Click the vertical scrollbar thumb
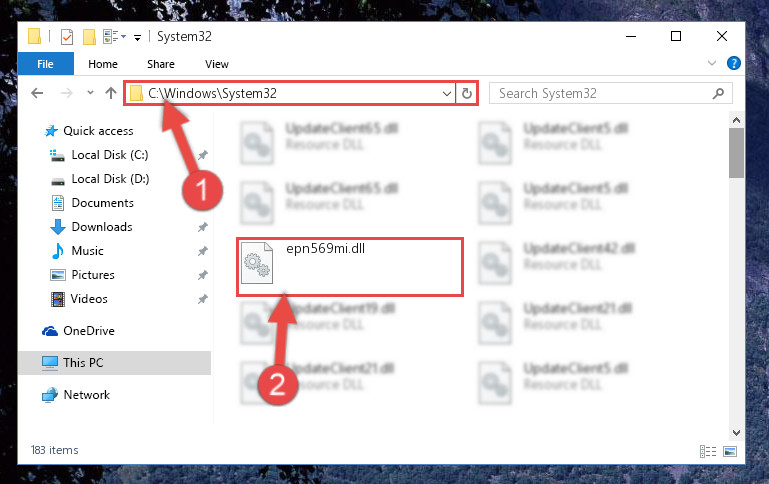This screenshot has width=769, height=484. tap(736, 153)
